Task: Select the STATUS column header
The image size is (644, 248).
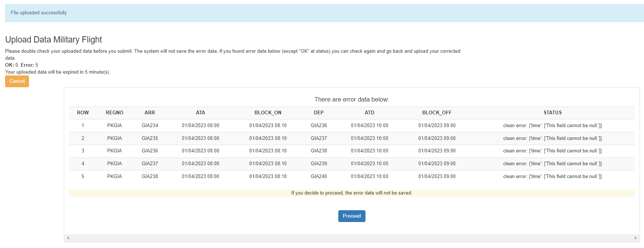Action: (552, 113)
